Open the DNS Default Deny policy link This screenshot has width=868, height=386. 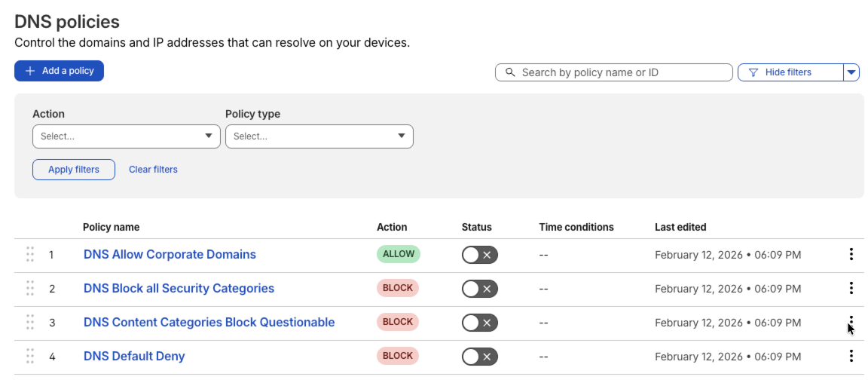tap(134, 356)
